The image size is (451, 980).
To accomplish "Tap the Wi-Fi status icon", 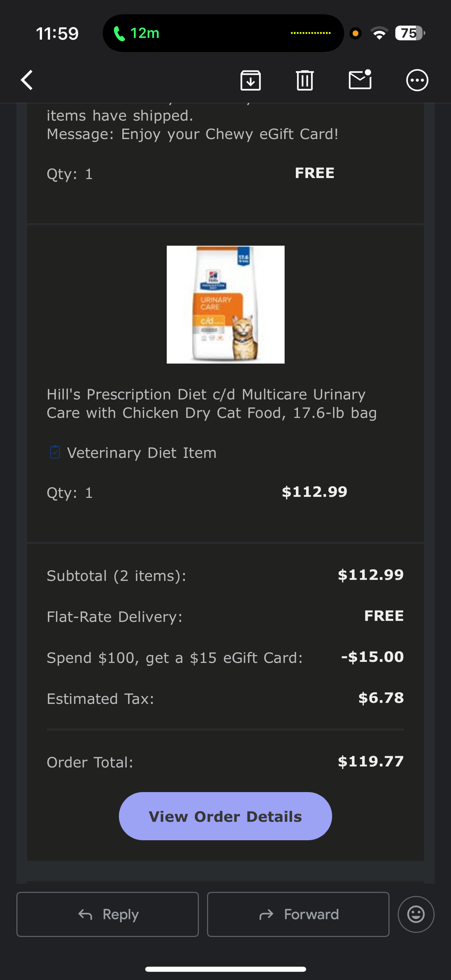I will click(379, 33).
